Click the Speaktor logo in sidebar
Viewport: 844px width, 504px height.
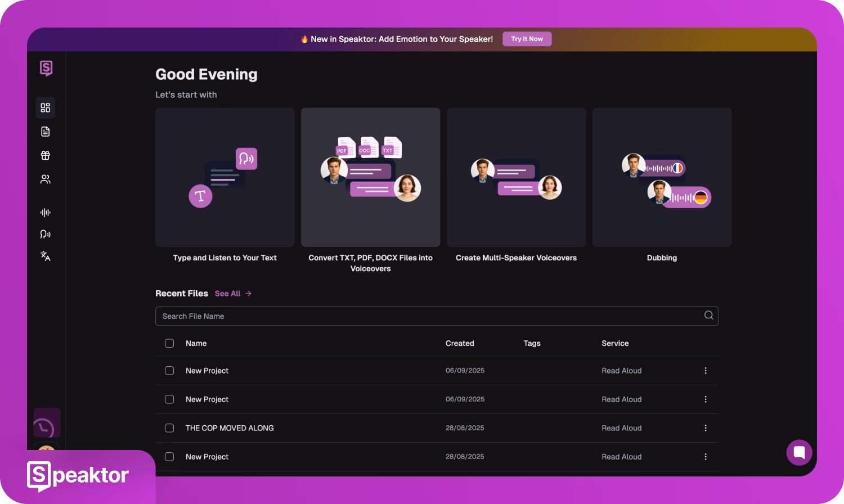(x=46, y=69)
